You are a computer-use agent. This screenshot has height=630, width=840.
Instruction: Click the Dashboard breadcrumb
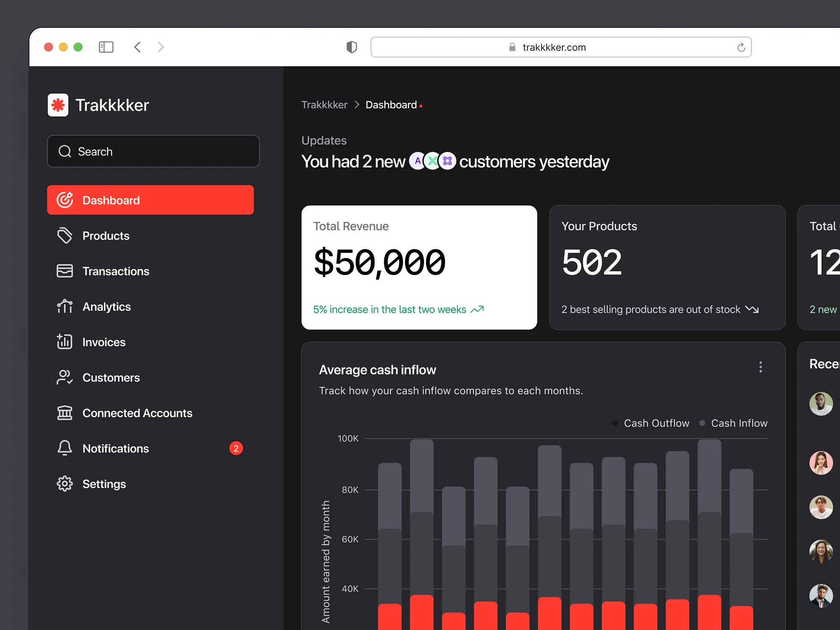pyautogui.click(x=391, y=105)
